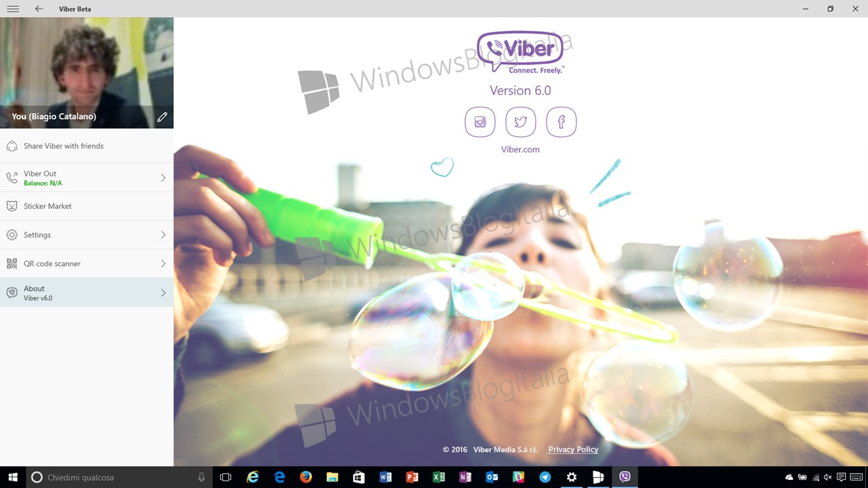The height and width of the screenshot is (488, 868).
Task: Open Excel from taskbar
Action: 438,477
